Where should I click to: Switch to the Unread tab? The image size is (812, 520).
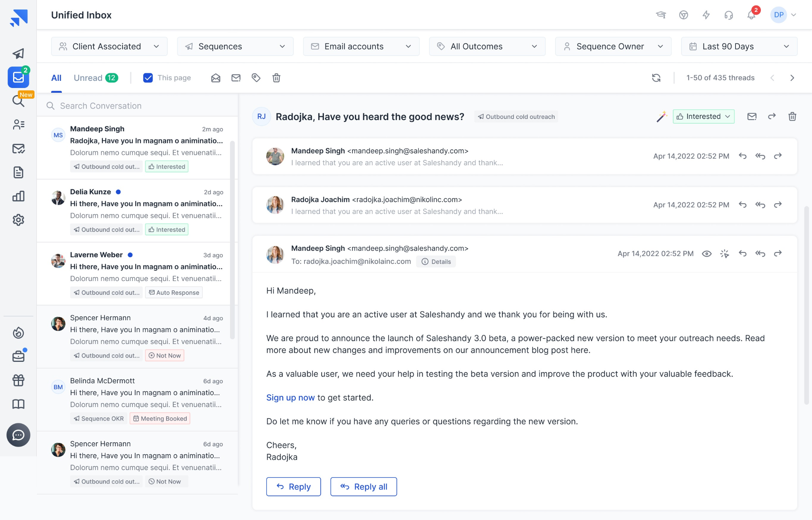tap(96, 78)
